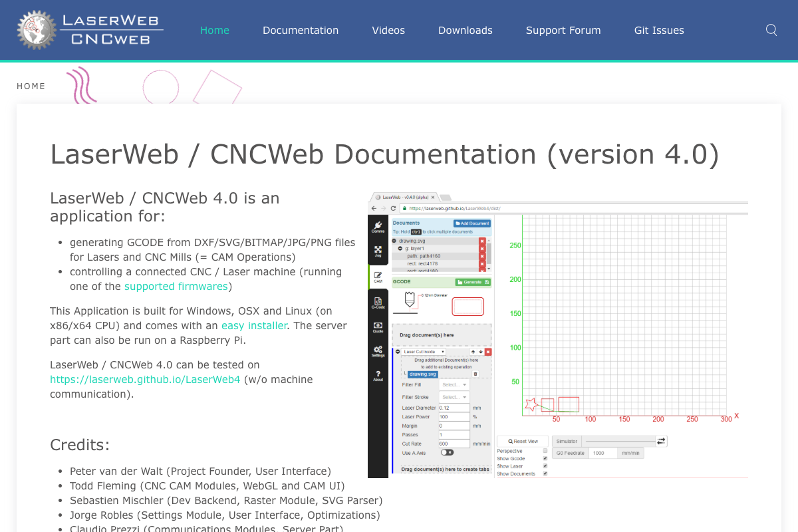
Task: Open the Jog arrows icon
Action: (x=378, y=251)
